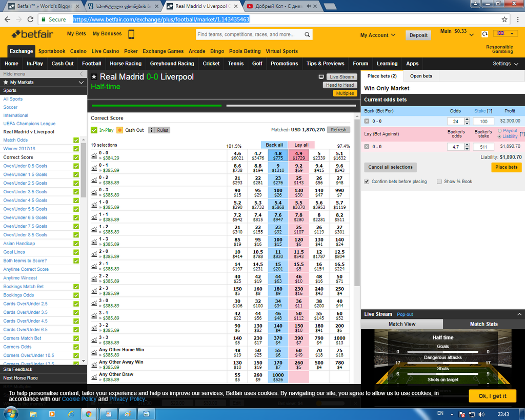Click the search magnifier icon
The height and width of the screenshot is (420, 525).
(x=307, y=34)
